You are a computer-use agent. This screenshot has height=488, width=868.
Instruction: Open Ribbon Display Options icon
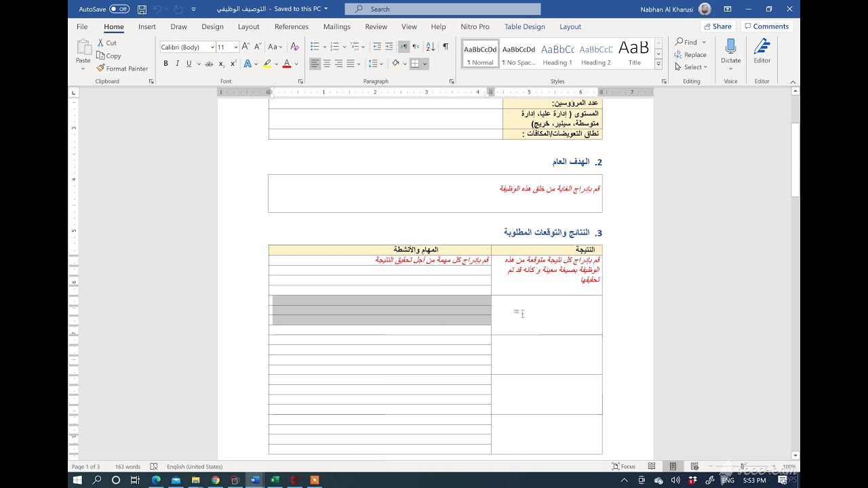pos(728,9)
